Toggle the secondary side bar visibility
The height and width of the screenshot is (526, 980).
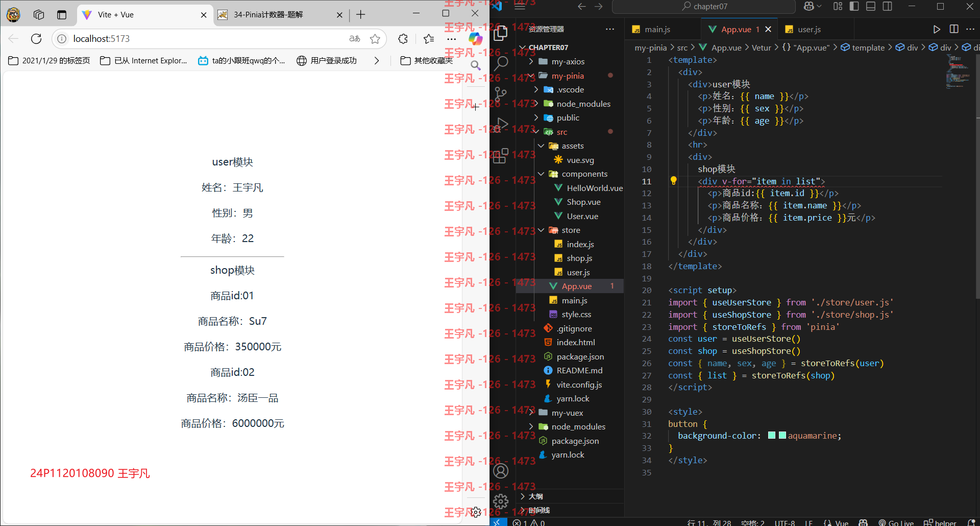[888, 7]
